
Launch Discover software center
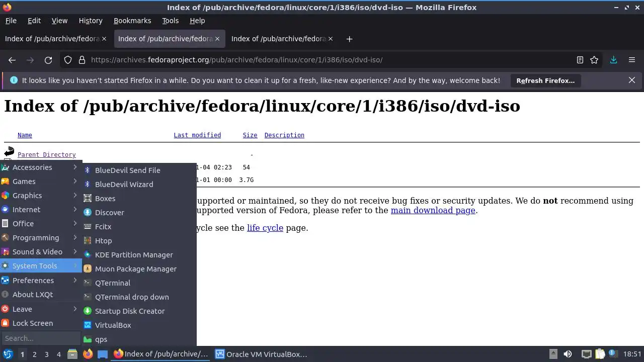[139, 213]
